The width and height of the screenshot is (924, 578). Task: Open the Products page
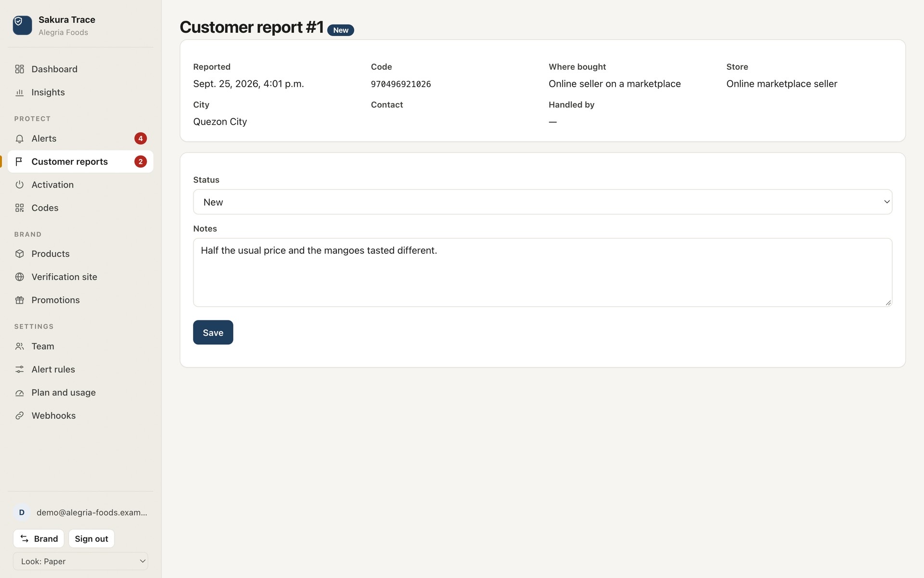tap(80, 253)
